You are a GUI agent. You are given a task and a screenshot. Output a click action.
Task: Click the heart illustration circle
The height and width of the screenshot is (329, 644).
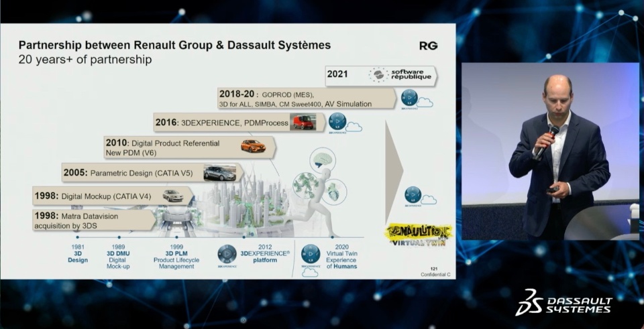333,192
